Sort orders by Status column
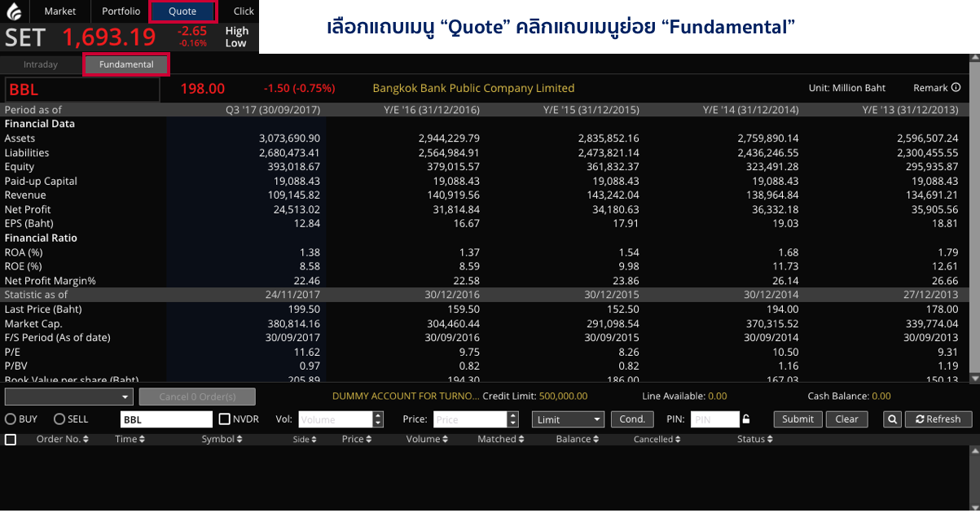The image size is (980, 513). [x=755, y=440]
